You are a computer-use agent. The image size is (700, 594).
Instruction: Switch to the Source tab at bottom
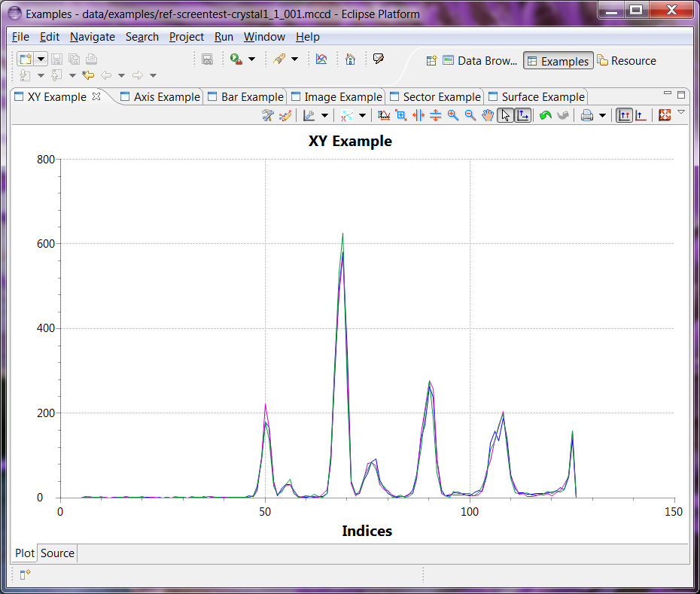coord(57,553)
